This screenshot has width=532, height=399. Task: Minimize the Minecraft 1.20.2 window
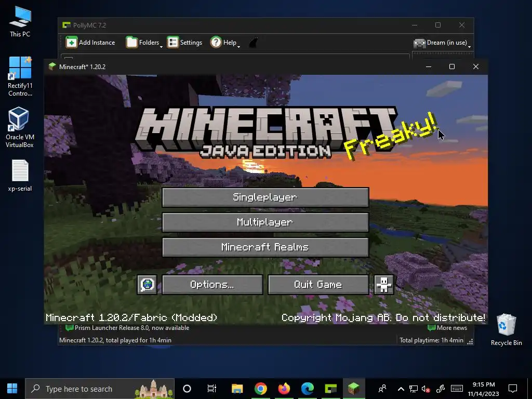click(x=429, y=67)
